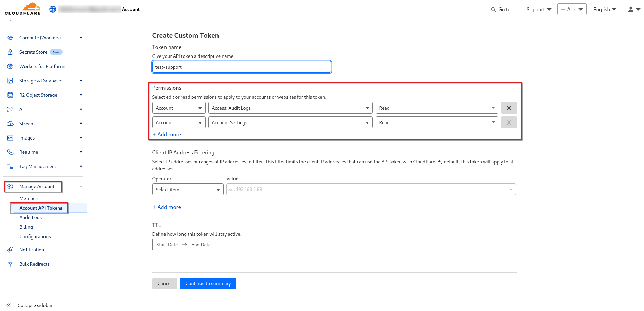Screen dimensions: 644x311
Task: Click Add more under Permissions
Action: click(167, 135)
